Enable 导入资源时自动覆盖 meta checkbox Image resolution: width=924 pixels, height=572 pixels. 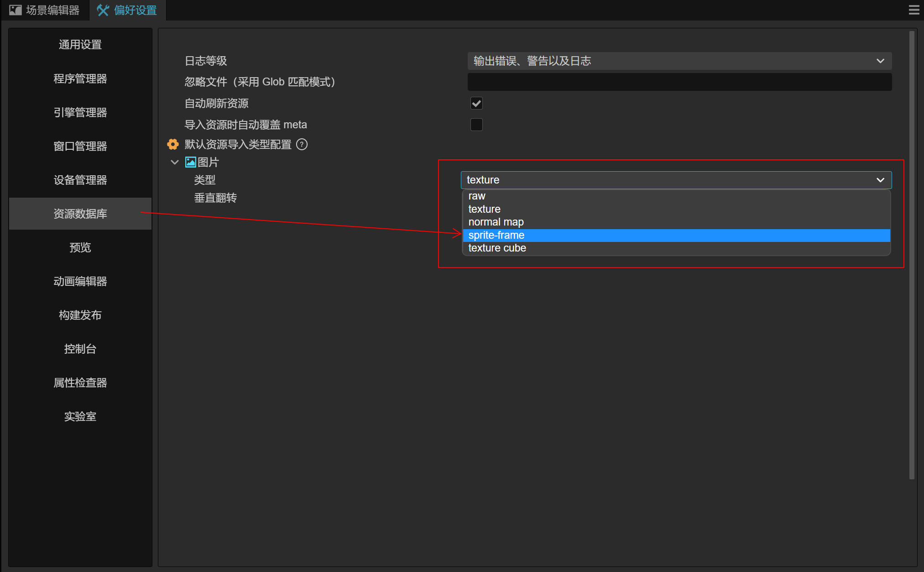[476, 125]
